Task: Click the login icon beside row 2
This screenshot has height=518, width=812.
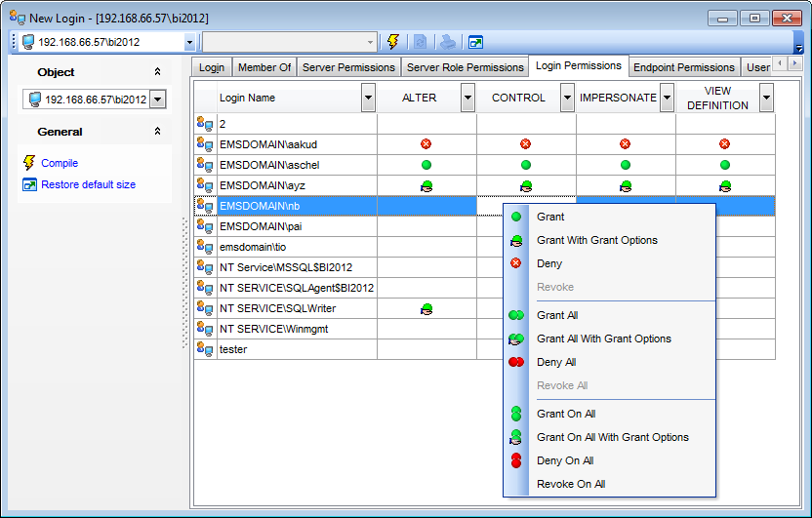Action: click(205, 124)
